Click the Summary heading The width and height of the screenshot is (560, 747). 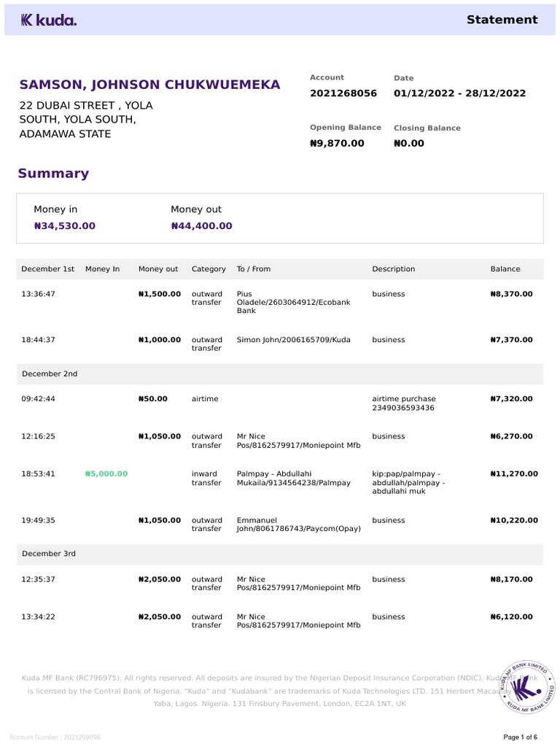click(53, 174)
